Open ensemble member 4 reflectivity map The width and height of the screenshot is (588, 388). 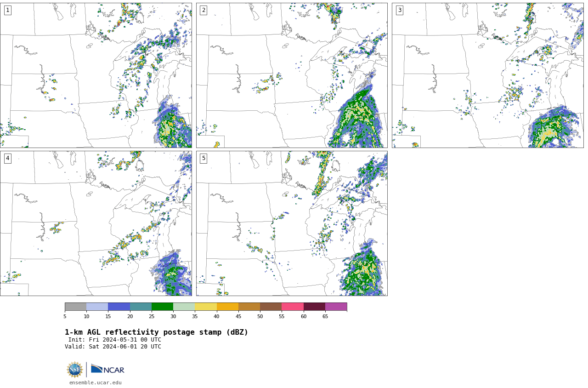(96, 223)
